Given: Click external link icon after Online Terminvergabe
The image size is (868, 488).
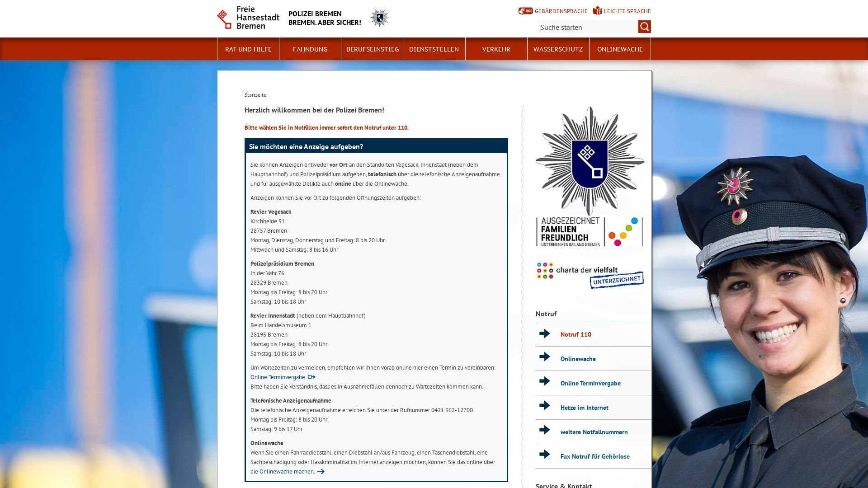Looking at the screenshot, I should [311, 377].
